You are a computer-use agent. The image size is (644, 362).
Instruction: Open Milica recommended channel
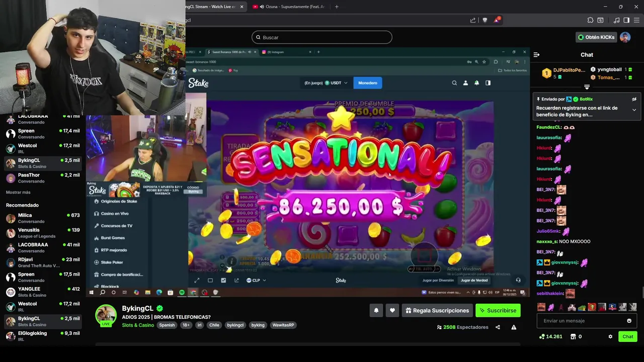[x=43, y=218]
